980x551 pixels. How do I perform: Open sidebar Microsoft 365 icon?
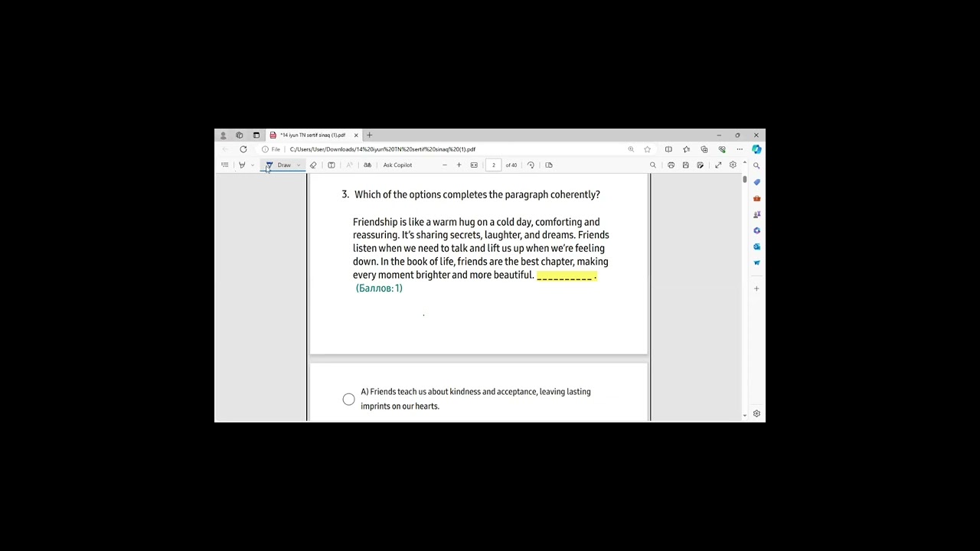coord(756,230)
